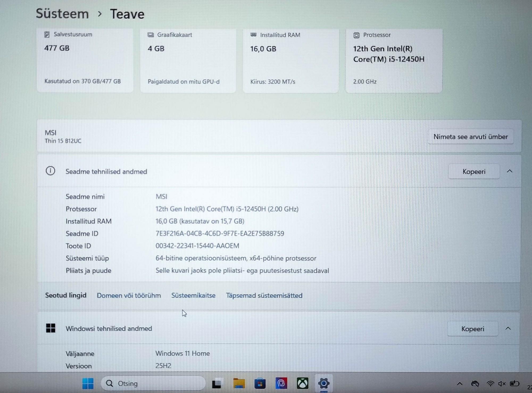Click Nimeta see arvuti ümber button

470,137
